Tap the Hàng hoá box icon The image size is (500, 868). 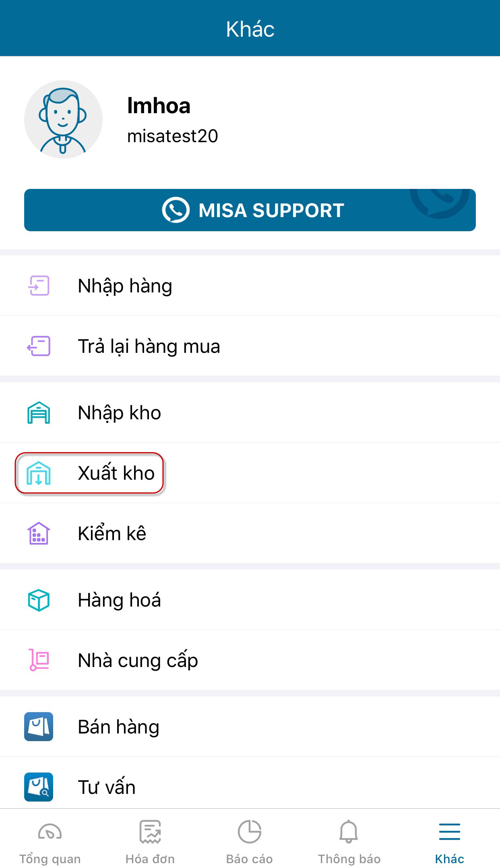(39, 600)
